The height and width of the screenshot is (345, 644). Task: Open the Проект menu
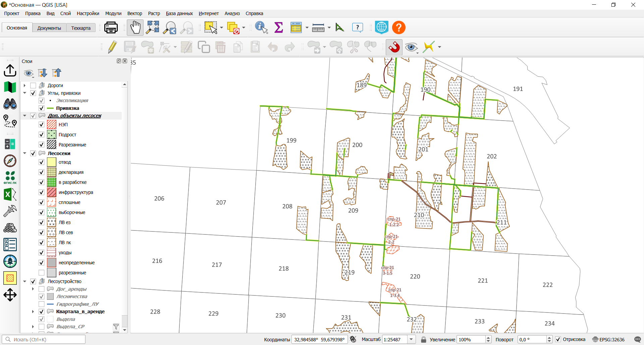(x=12, y=13)
